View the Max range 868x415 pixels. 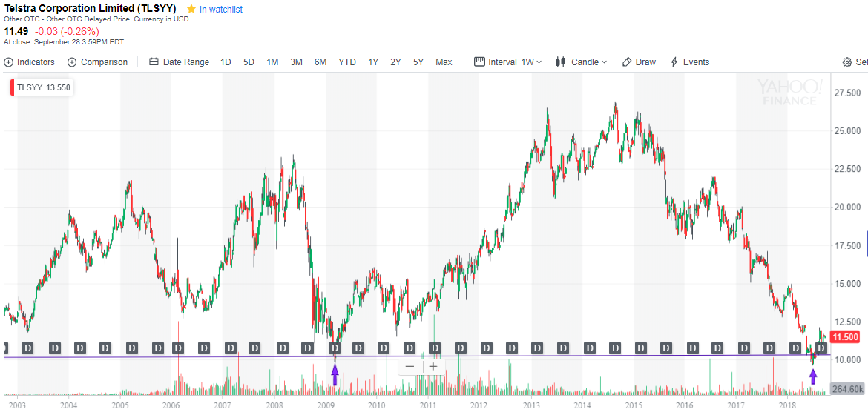coord(444,62)
